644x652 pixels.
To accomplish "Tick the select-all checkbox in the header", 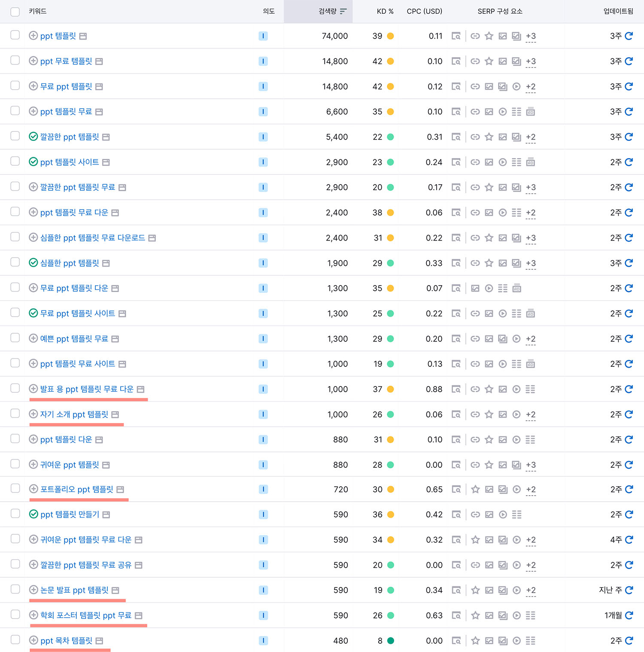I will click(x=15, y=12).
